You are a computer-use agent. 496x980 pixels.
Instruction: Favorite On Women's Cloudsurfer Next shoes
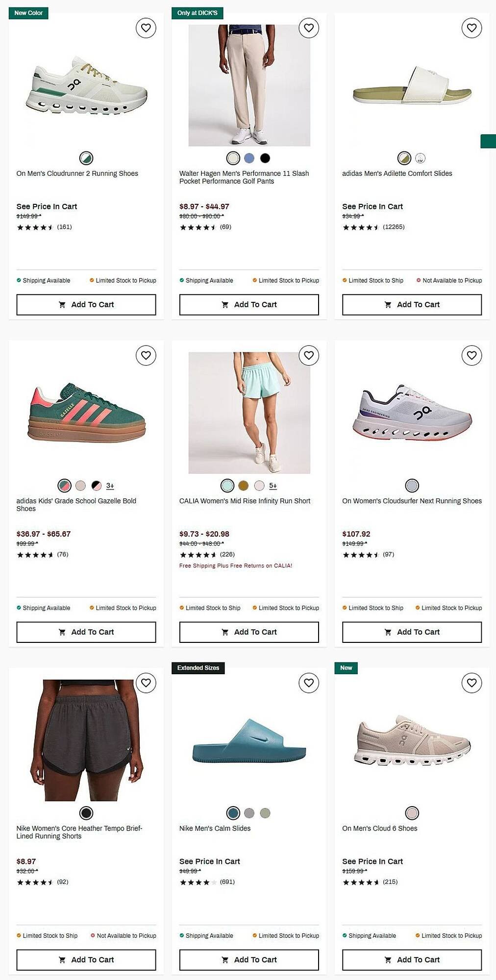(471, 355)
